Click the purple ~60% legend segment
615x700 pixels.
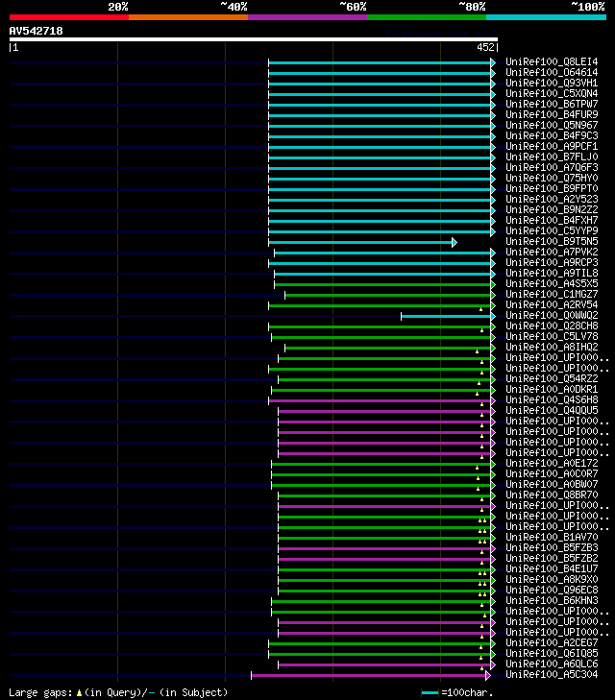click(307, 17)
